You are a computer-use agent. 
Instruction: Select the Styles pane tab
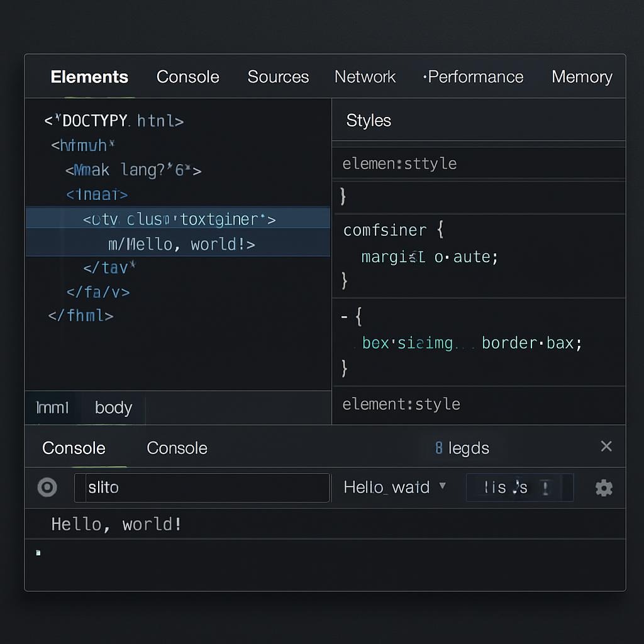(369, 120)
